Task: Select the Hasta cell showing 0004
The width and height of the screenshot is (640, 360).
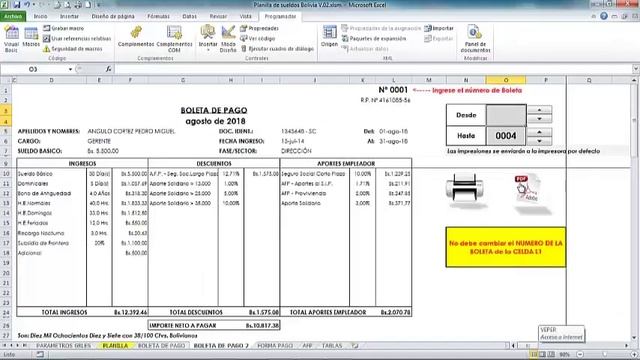Action: (506, 136)
